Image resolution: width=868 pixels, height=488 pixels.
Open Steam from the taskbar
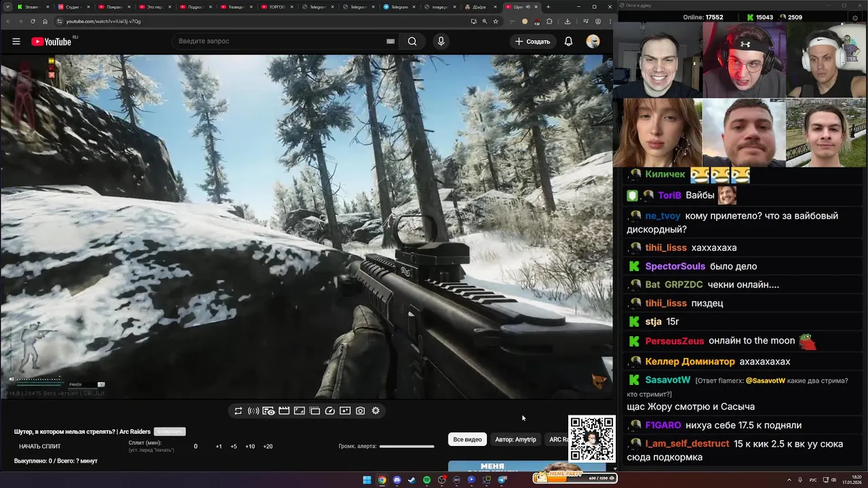coord(412,480)
